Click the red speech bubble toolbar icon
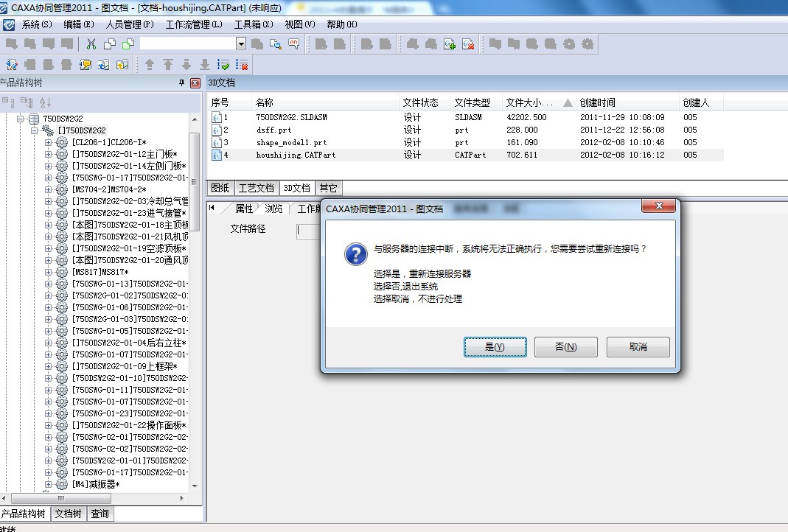 (x=294, y=44)
